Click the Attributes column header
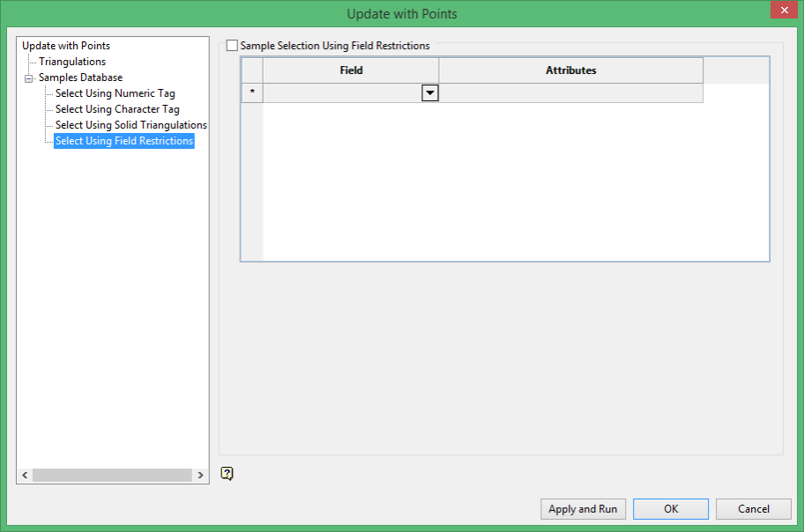The width and height of the screenshot is (804, 532). 570,70
